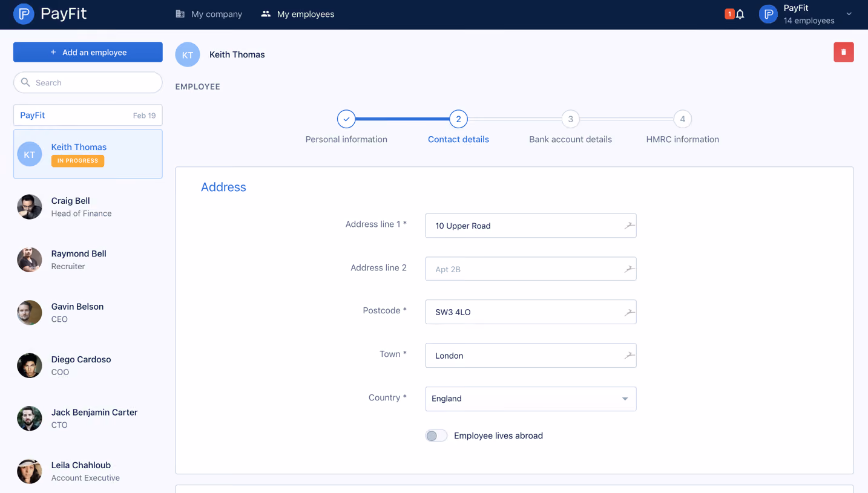This screenshot has height=493, width=868.
Task: Click the 14 employees label
Action: tap(809, 21)
